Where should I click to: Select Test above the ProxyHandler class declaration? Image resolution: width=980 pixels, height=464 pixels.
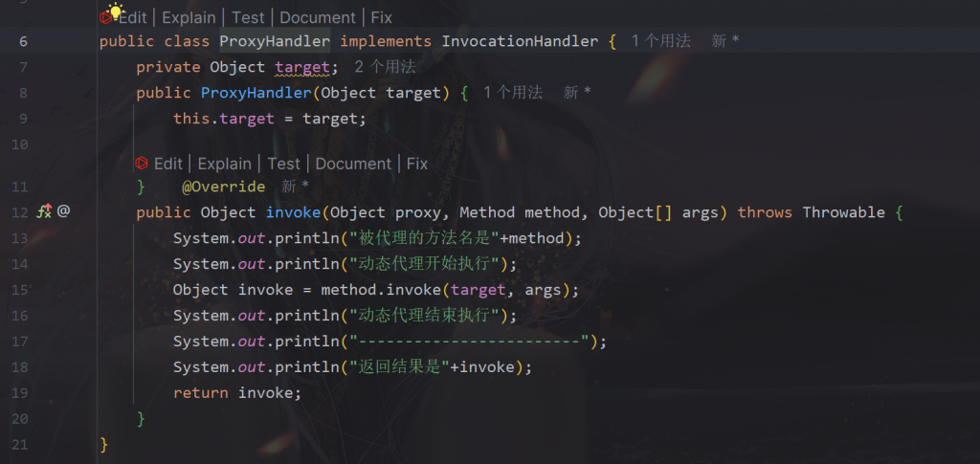pyautogui.click(x=248, y=18)
